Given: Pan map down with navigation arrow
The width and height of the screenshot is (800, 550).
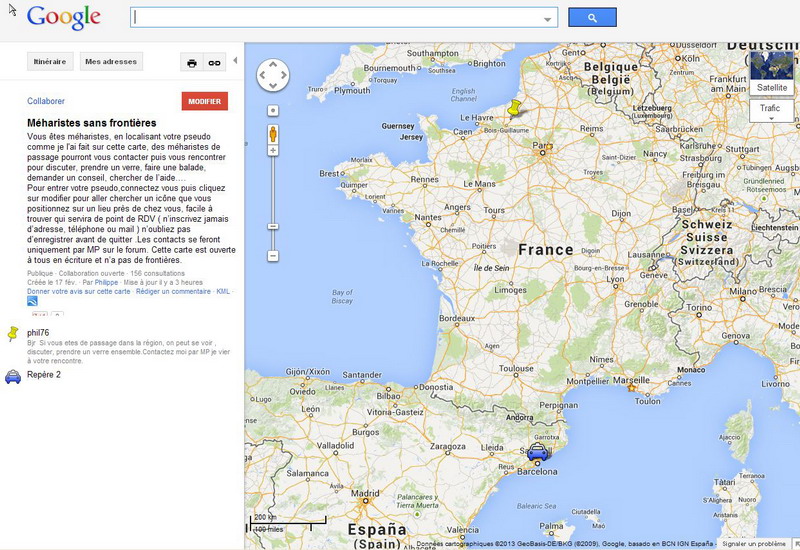Looking at the screenshot, I should tap(273, 86).
